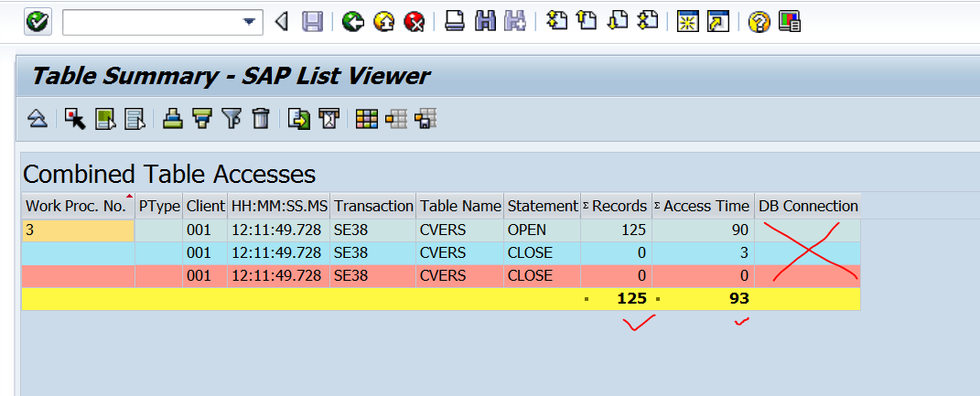Collapse the command field with the triangle
This screenshot has height=396, width=980.
[x=282, y=23]
